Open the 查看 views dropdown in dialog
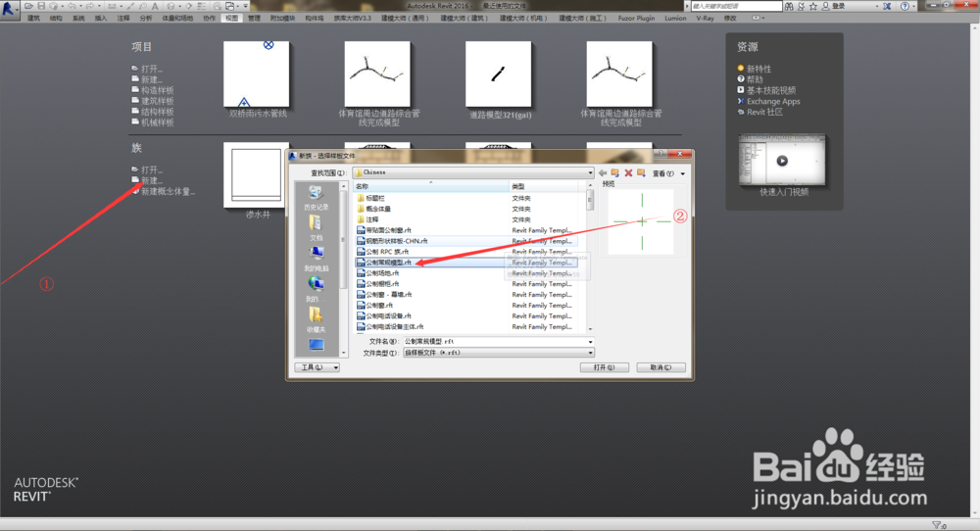Image resolution: width=980 pixels, height=531 pixels. pos(668,173)
